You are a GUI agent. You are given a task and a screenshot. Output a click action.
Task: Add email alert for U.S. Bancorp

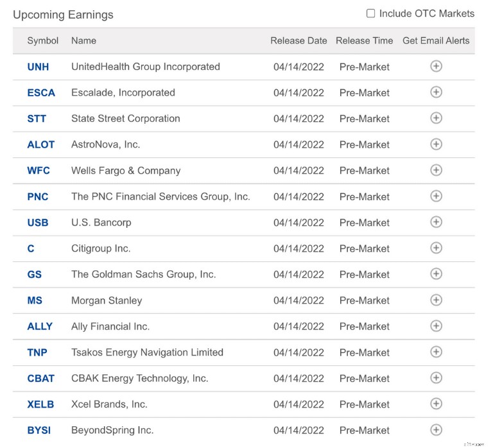tap(436, 222)
